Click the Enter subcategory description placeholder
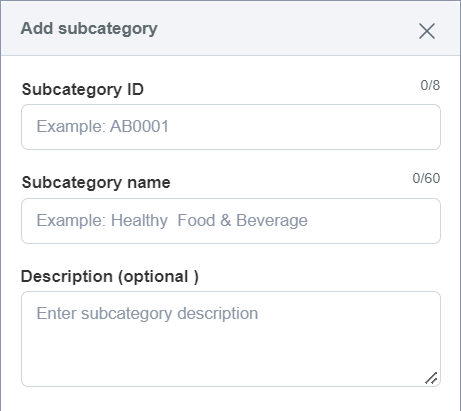The height and width of the screenshot is (411, 461). 147,314
